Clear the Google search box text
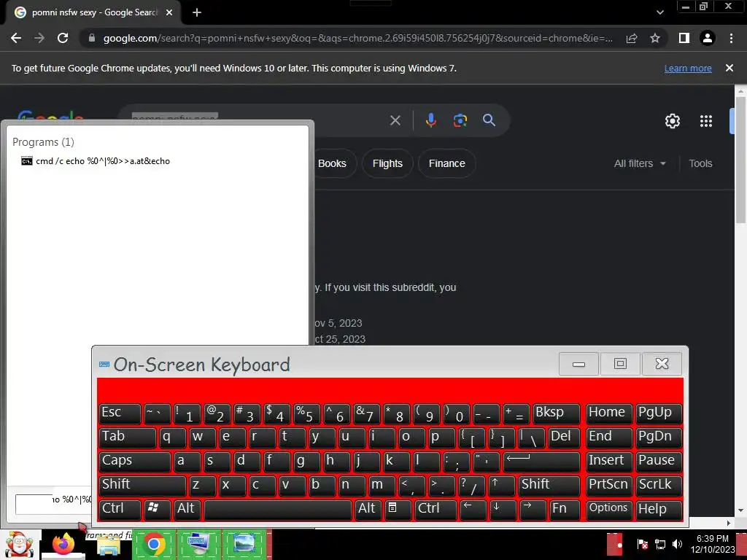 coord(395,120)
